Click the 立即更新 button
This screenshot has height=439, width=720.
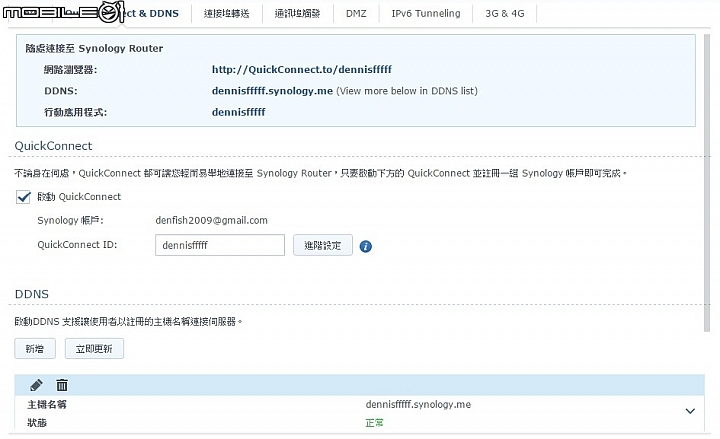94,349
